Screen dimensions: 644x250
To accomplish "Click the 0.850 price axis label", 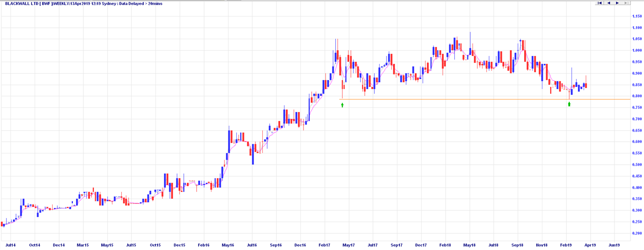I will point(637,85).
